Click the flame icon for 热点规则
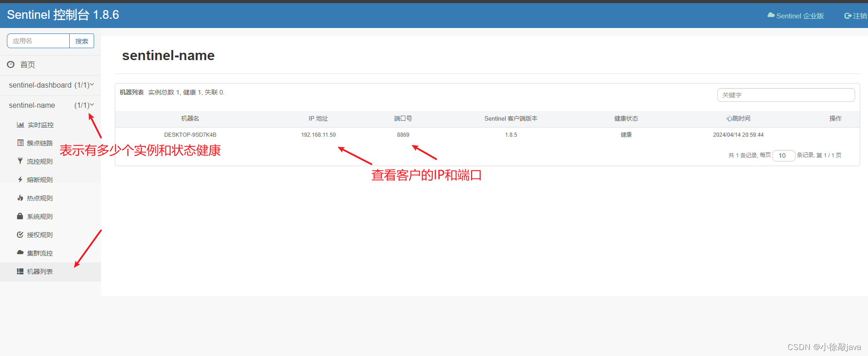Screen dimensions: 868x356 click(20, 198)
